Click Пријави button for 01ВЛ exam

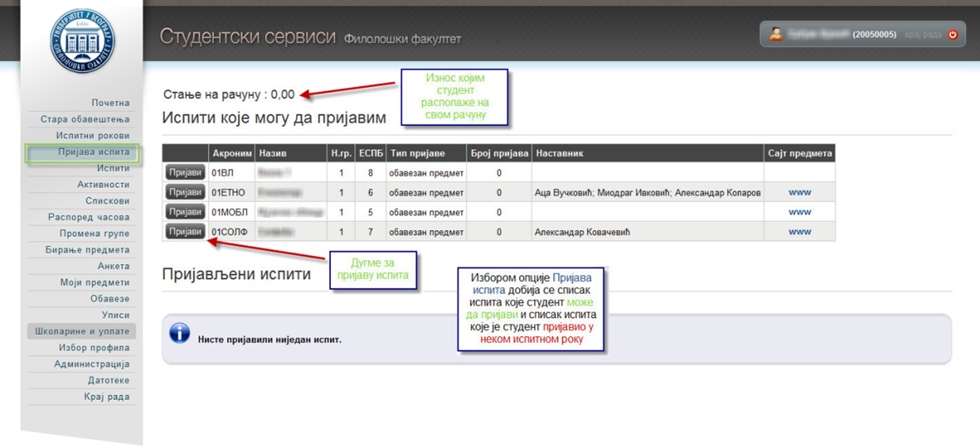click(x=186, y=172)
